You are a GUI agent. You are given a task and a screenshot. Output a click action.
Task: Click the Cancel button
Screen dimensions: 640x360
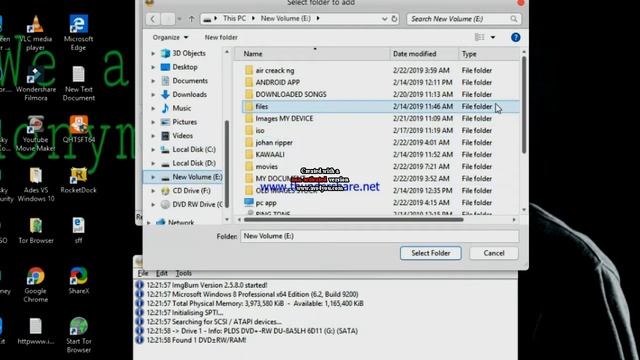tap(494, 253)
